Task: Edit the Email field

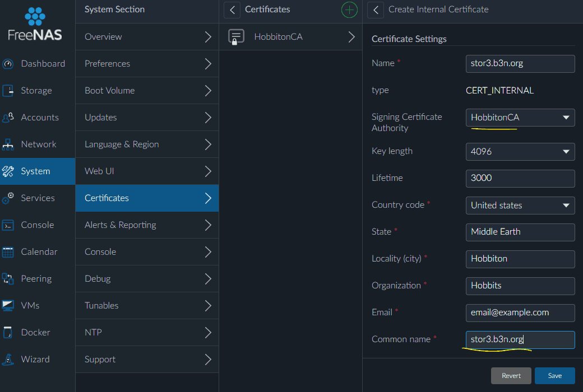Action: tap(520, 313)
